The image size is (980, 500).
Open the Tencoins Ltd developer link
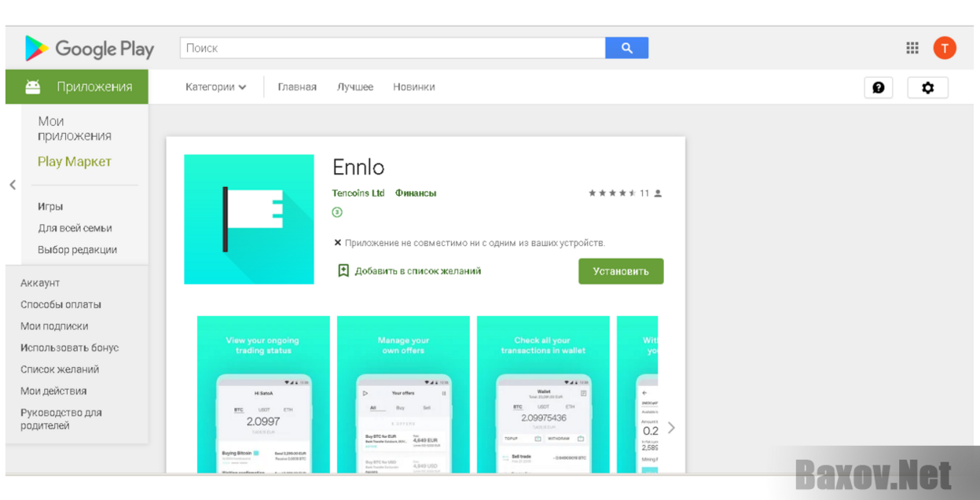pyautogui.click(x=358, y=193)
